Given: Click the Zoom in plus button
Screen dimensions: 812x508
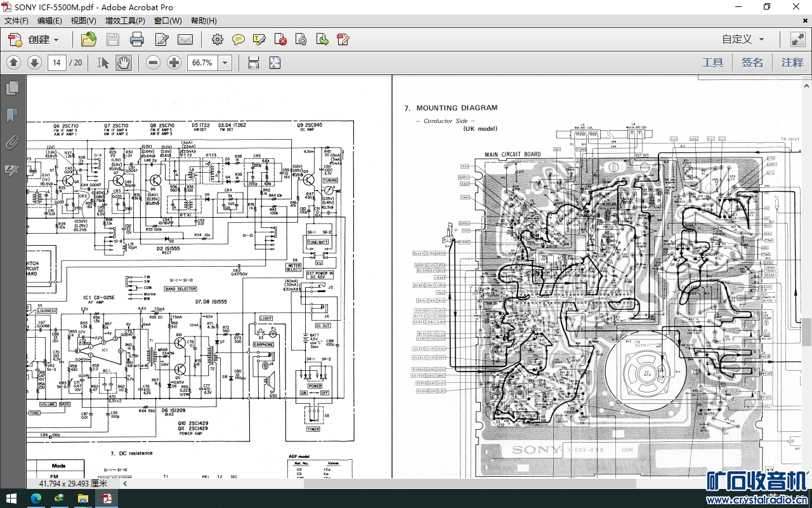Looking at the screenshot, I should (174, 62).
